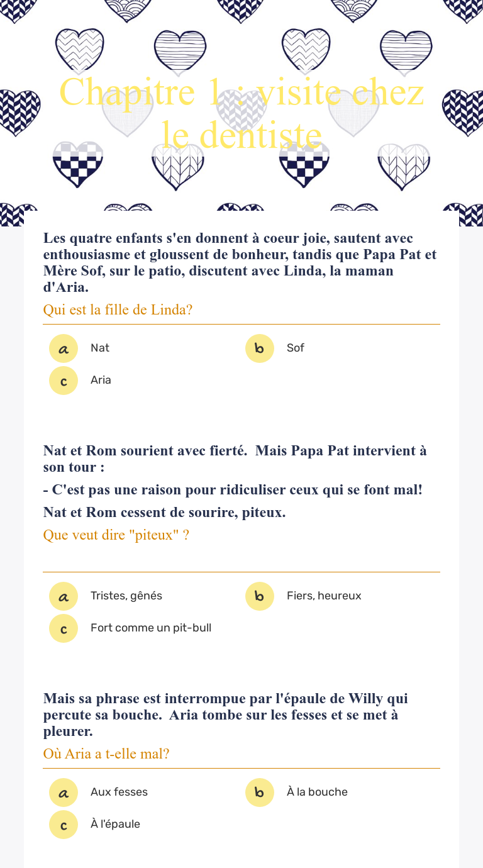
Task: Select answer b circle beside Sof
Action: [x=260, y=348]
